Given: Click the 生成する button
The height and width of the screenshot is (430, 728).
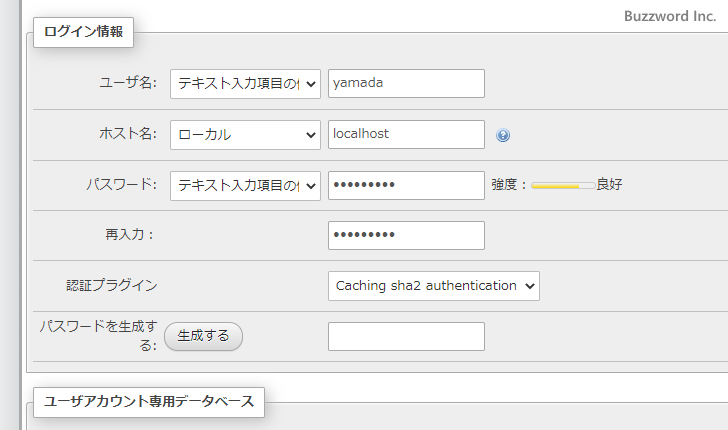Looking at the screenshot, I should coord(203,336).
